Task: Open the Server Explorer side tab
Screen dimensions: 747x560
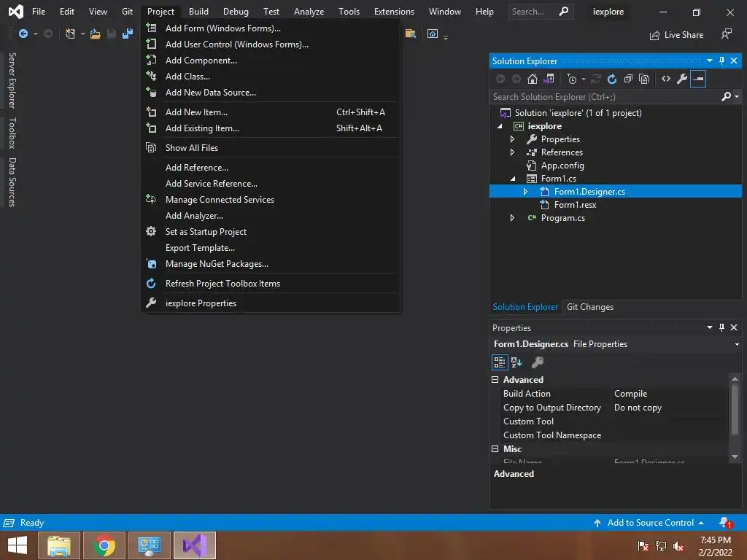Action: 12,80
